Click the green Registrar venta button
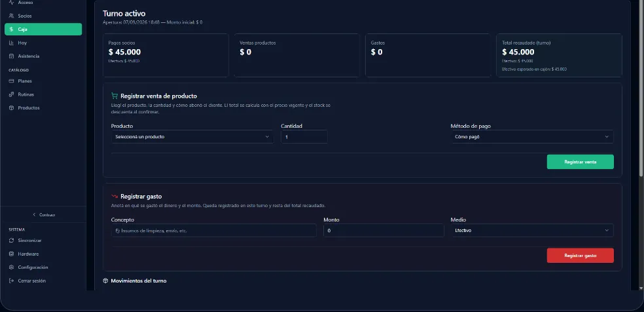644x312 pixels. click(581, 162)
